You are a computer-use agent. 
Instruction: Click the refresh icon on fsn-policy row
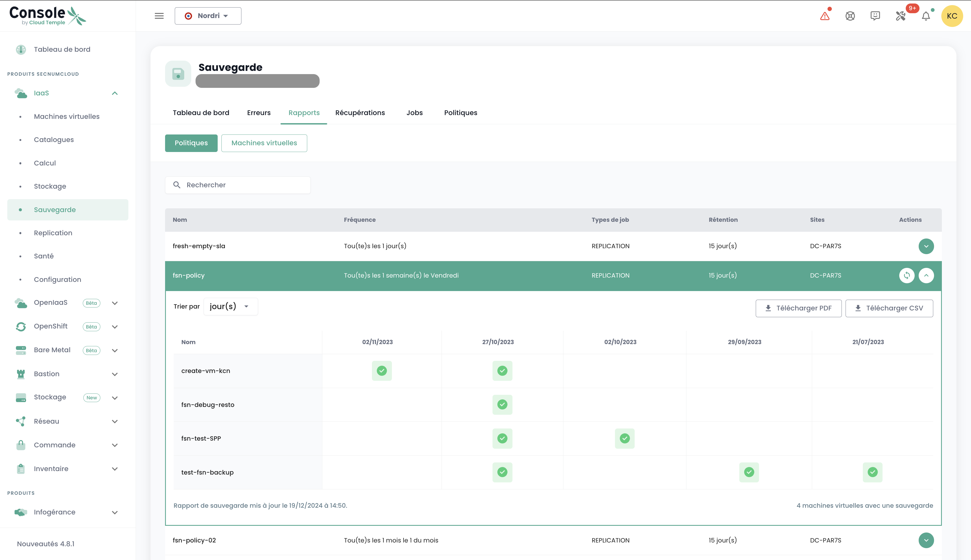coord(907,275)
